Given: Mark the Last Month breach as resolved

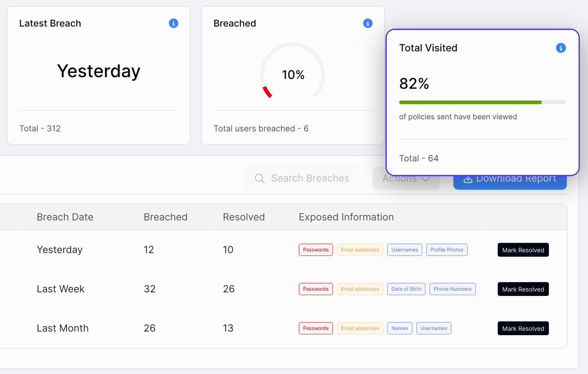Looking at the screenshot, I should 523,328.
